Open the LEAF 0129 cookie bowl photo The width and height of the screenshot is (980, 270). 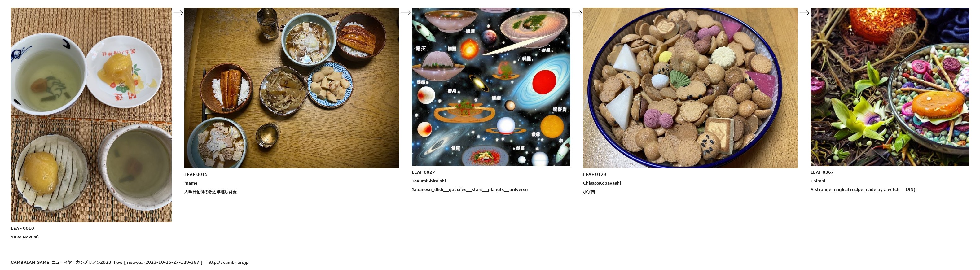click(x=690, y=88)
